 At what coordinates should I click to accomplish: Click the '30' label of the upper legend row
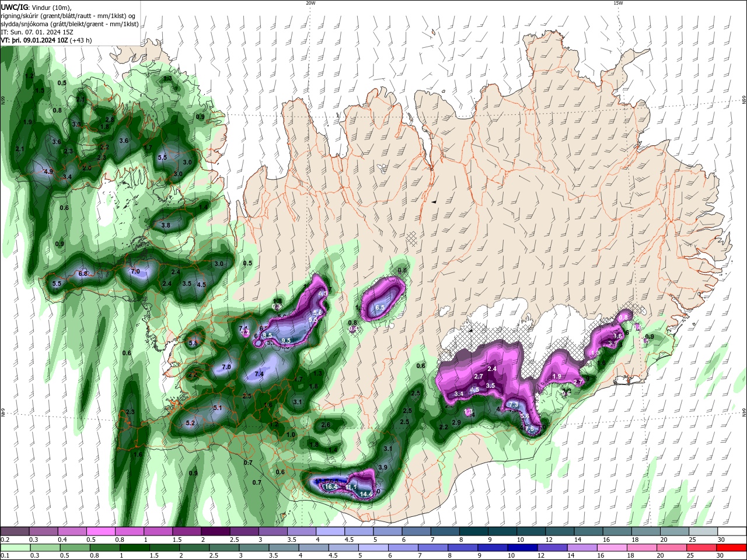tap(721, 540)
